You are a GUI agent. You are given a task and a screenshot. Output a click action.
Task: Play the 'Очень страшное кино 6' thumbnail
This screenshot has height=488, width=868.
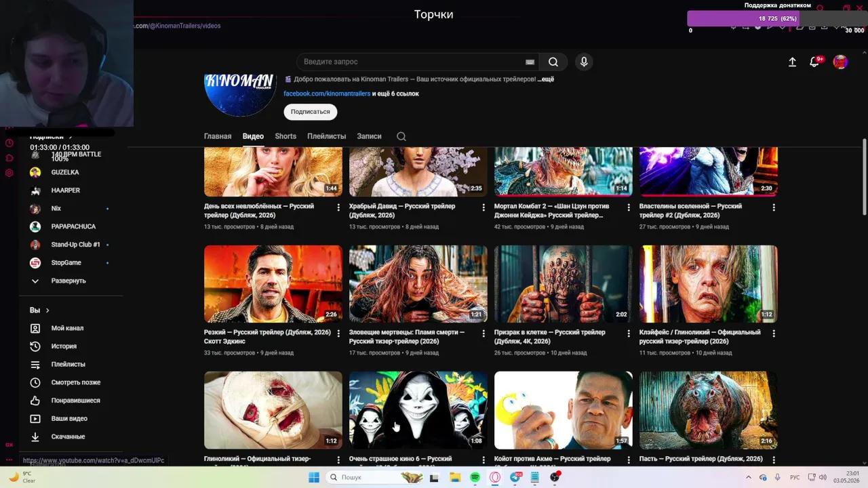pyautogui.click(x=418, y=410)
